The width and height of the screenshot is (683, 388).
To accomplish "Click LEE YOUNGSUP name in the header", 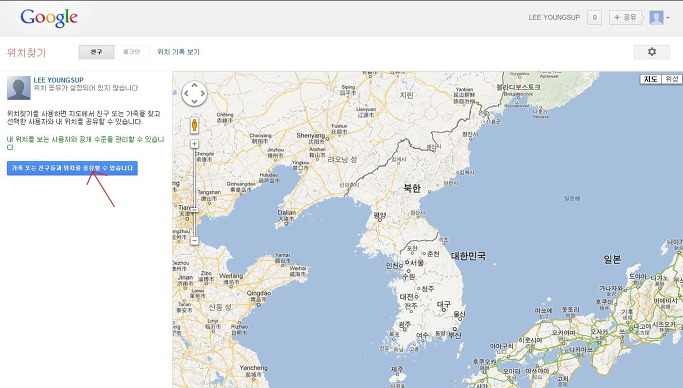I will 554,17.
